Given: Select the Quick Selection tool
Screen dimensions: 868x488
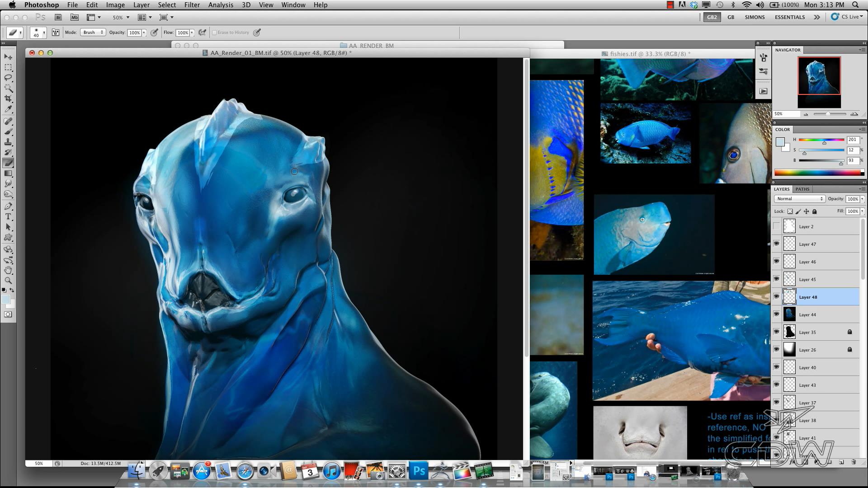Looking at the screenshot, I should (8, 88).
